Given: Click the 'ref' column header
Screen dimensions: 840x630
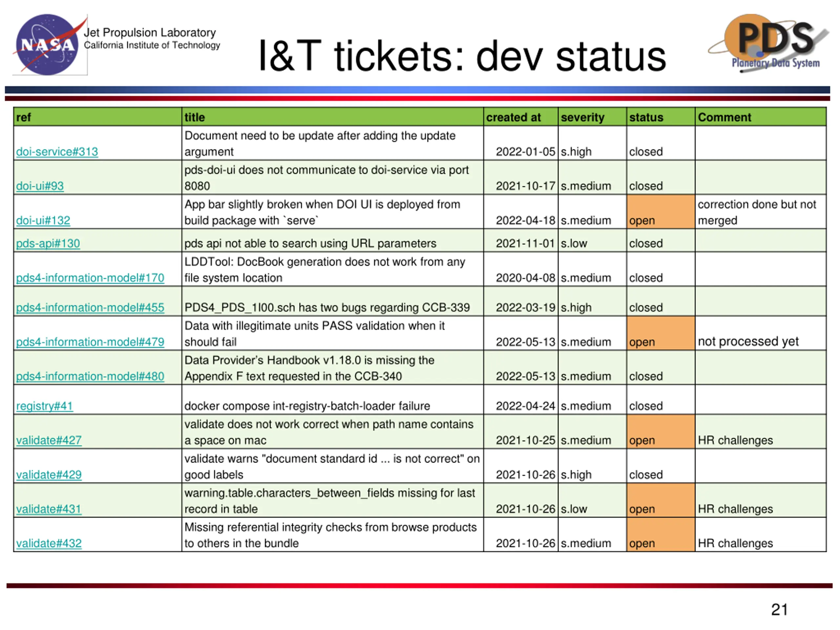Looking at the screenshot, I should (97, 117).
